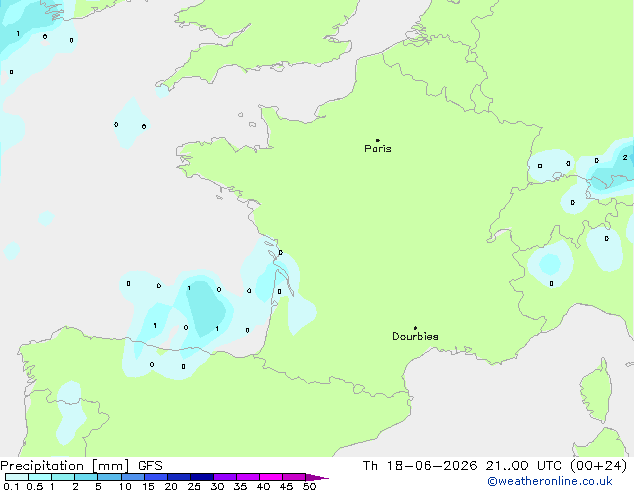Click the Dourbies location dot marker
The height and width of the screenshot is (490, 634).
[415, 328]
